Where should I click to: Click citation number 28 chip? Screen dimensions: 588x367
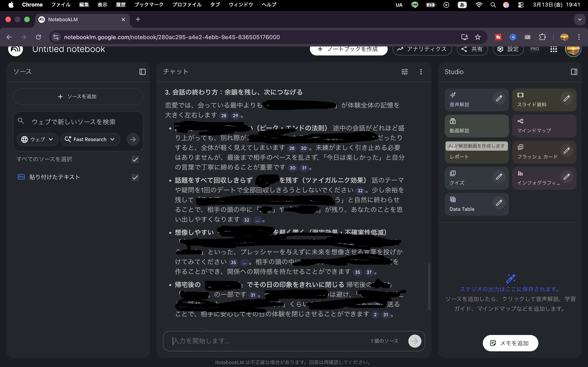(224, 116)
